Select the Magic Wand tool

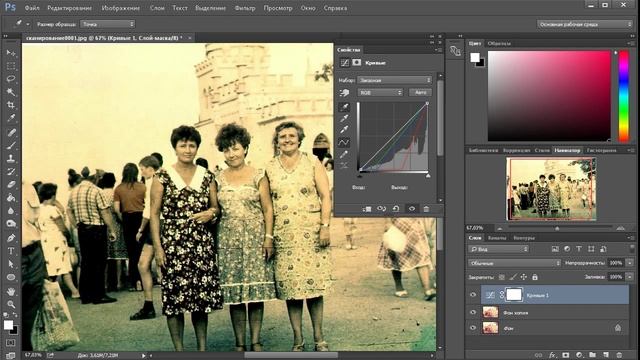(x=11, y=92)
